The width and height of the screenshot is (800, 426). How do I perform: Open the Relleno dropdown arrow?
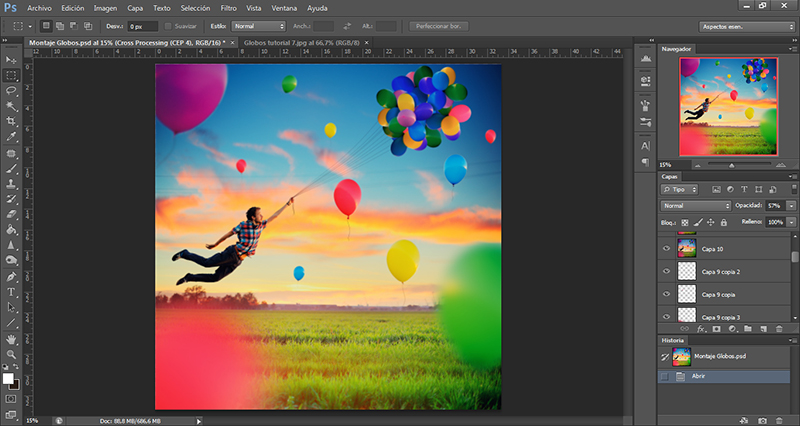click(x=791, y=222)
